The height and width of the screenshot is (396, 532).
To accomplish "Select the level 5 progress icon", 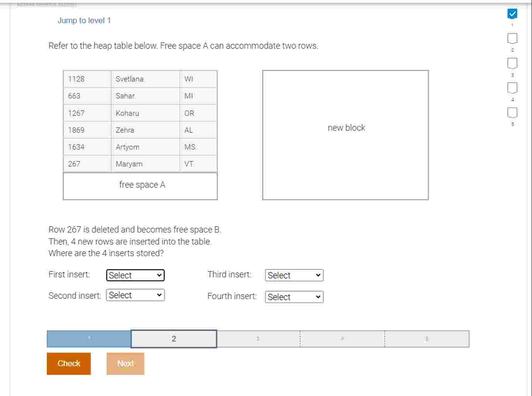I will click(x=512, y=112).
